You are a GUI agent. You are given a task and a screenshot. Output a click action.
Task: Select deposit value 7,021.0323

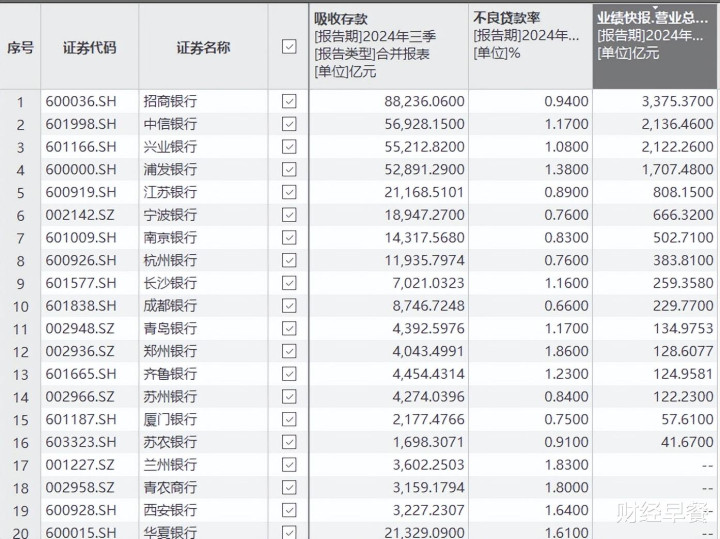click(x=428, y=283)
